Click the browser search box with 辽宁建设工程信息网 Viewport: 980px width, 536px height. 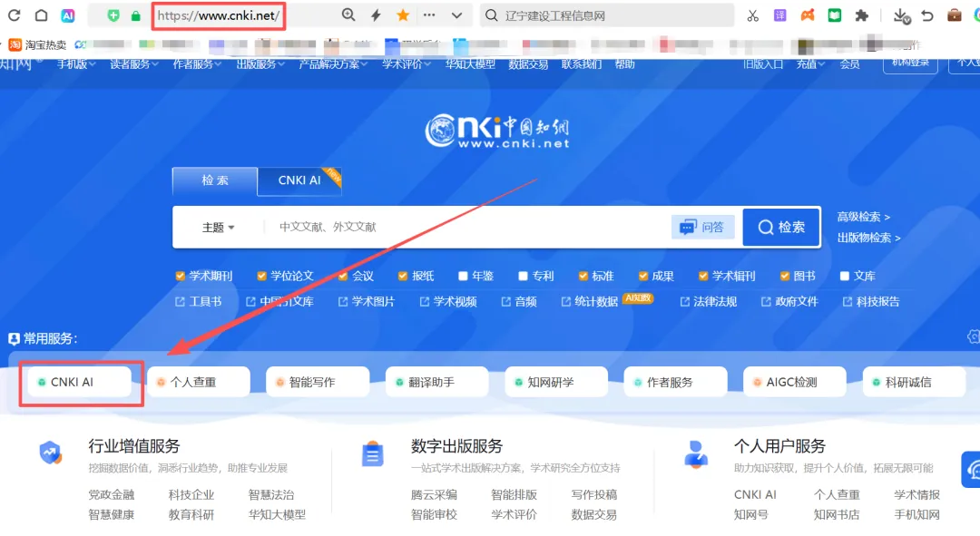(607, 15)
